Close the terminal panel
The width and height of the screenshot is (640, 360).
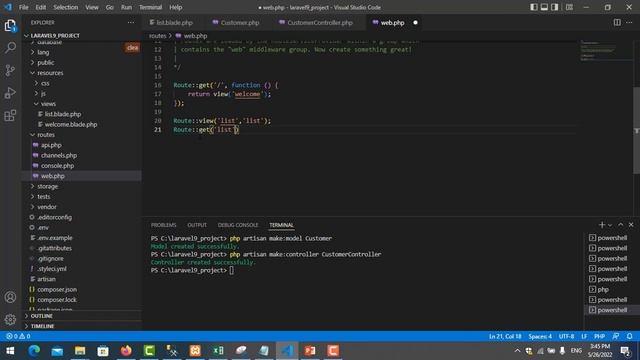pos(631,225)
